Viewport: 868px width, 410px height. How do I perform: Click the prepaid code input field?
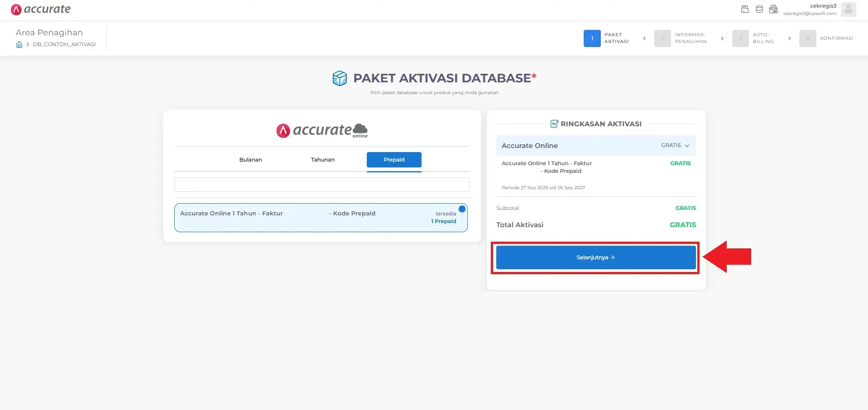[321, 185]
